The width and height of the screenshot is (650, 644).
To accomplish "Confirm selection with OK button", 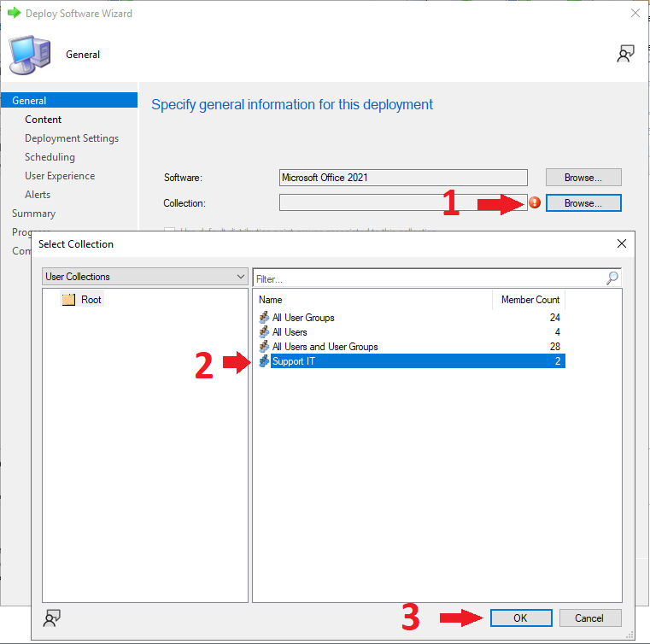I will pyautogui.click(x=521, y=618).
